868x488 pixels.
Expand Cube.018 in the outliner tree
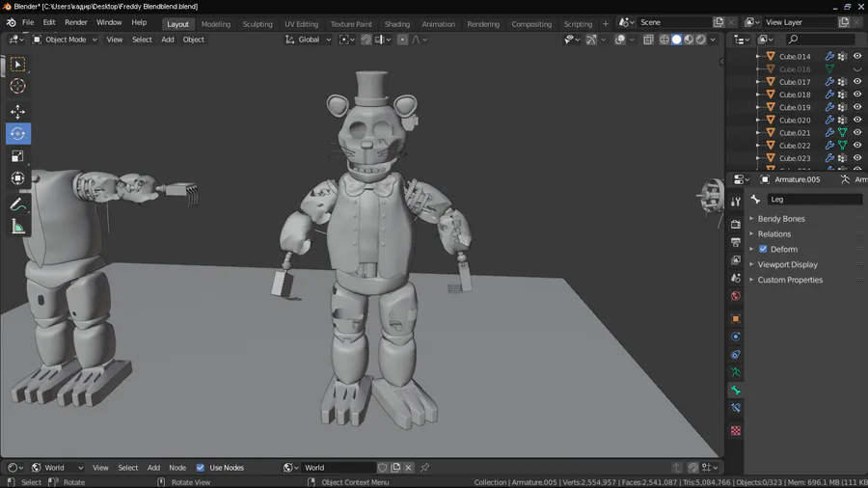(x=758, y=95)
